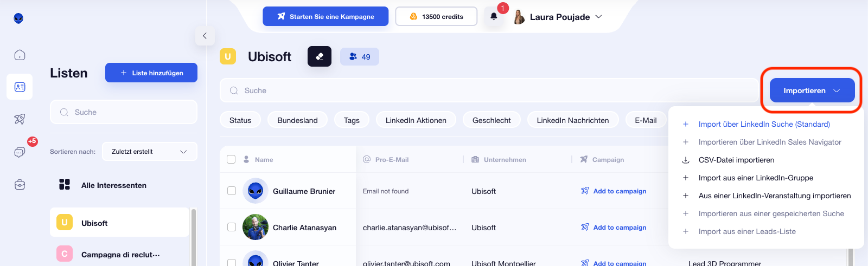Click the eraser icon next to Ubisoft

pos(320,56)
